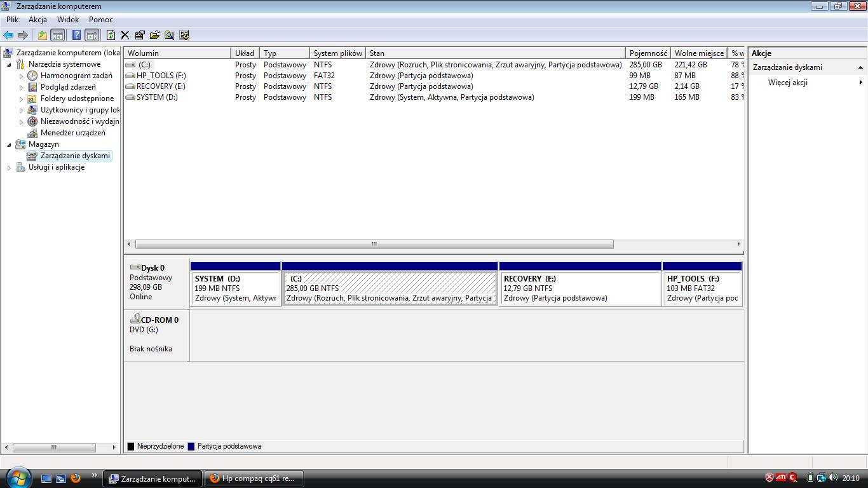Collapse Narzędzia systemowe tree node
The height and width of the screenshot is (488, 868).
[x=9, y=64]
